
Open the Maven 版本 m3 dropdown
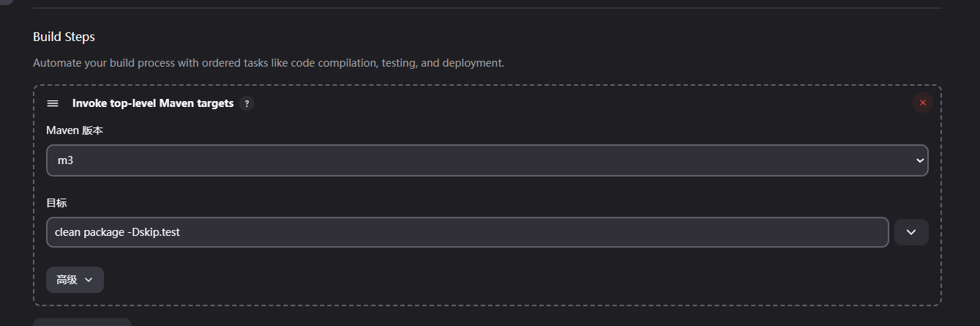tap(487, 160)
